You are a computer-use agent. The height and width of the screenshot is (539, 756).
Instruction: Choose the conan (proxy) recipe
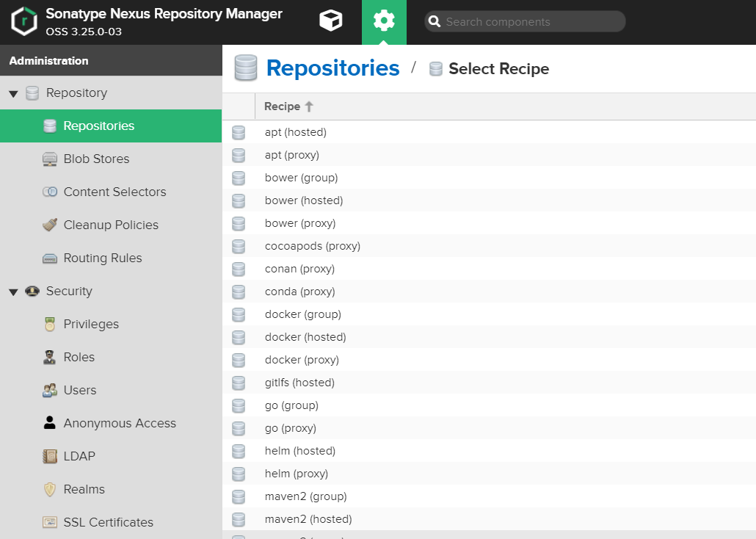coord(489,269)
